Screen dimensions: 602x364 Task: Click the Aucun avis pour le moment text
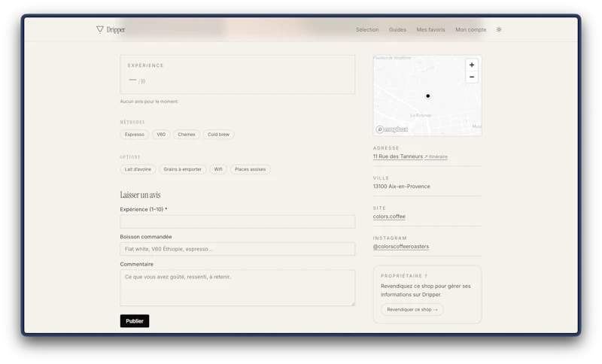pos(149,102)
